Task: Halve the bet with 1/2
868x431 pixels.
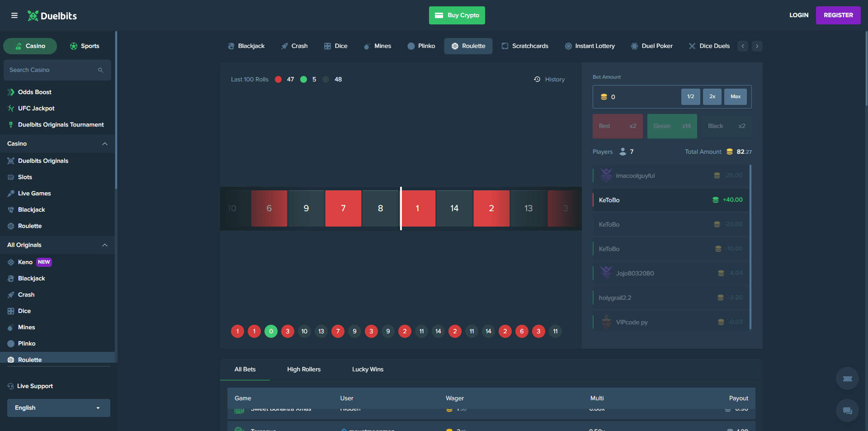Action: pyautogui.click(x=691, y=97)
